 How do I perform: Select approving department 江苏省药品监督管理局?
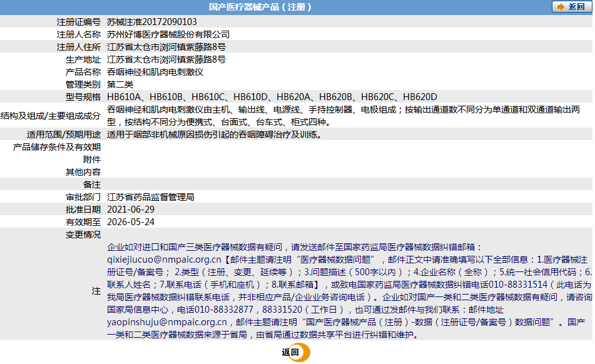click(x=151, y=197)
